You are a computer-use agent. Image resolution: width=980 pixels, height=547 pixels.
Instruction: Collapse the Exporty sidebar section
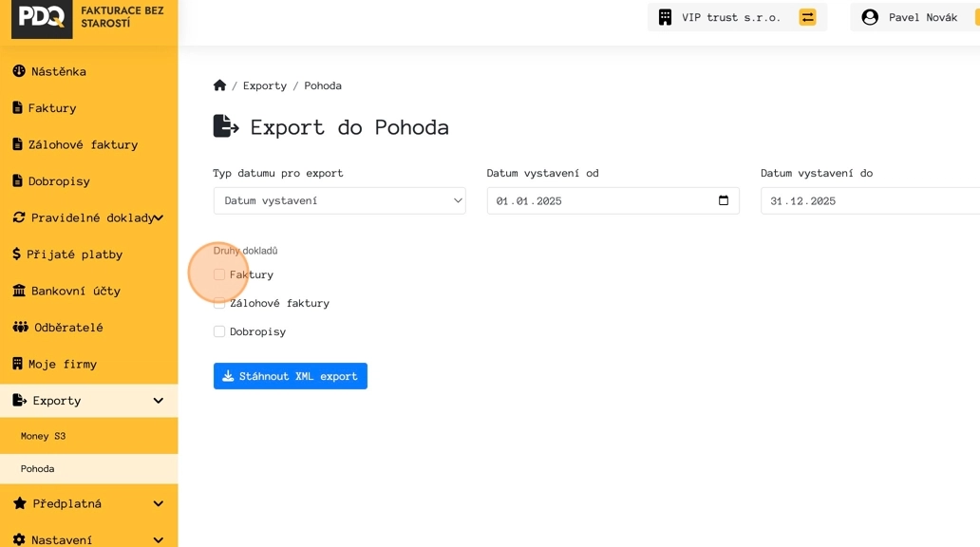159,401
